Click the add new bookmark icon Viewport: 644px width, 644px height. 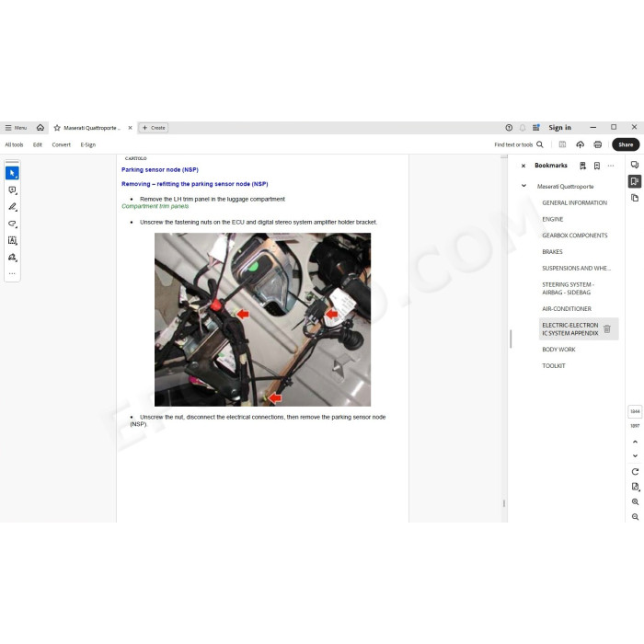pyautogui.click(x=597, y=166)
